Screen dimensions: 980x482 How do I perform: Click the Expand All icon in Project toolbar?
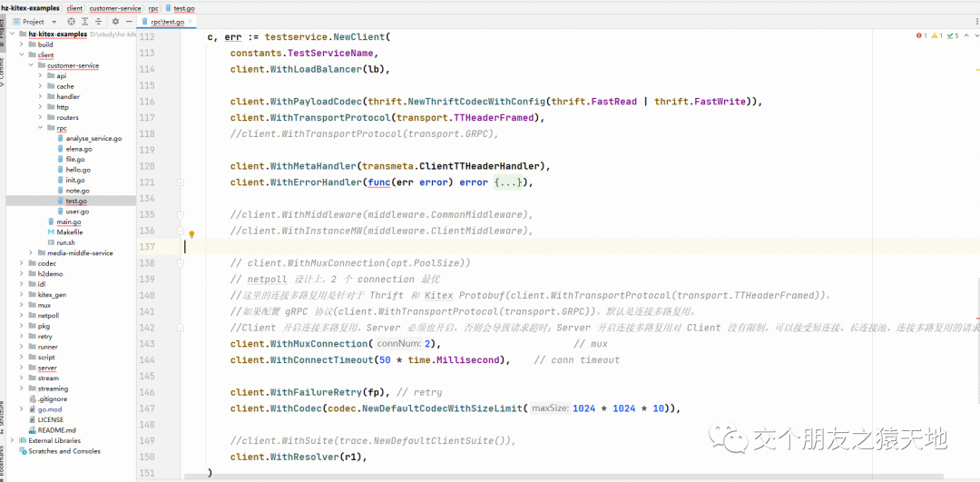point(84,21)
